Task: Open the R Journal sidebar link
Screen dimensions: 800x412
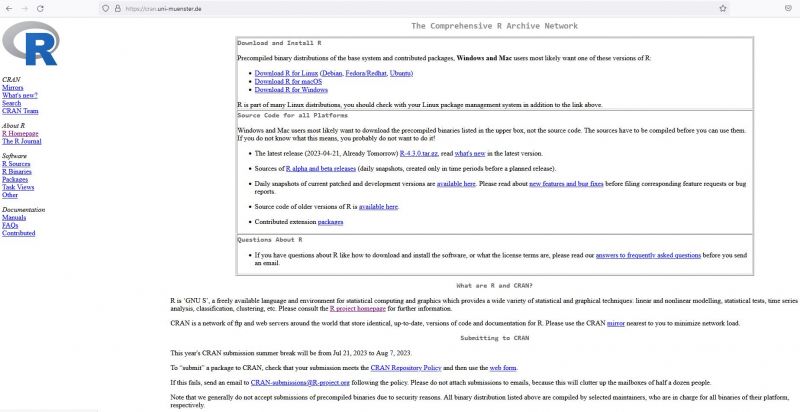Action: pos(23,141)
